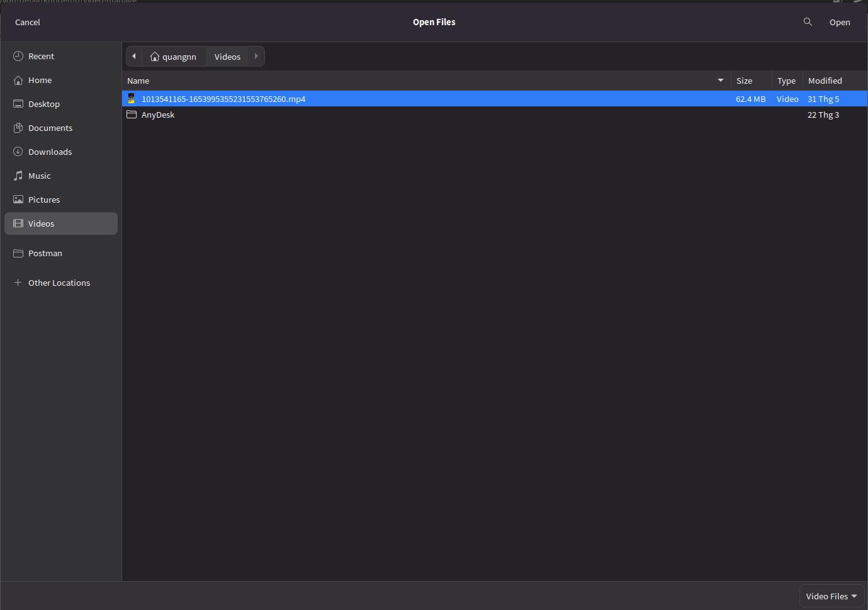Click the Recent clock icon in sidebar
868x610 pixels.
coord(18,56)
